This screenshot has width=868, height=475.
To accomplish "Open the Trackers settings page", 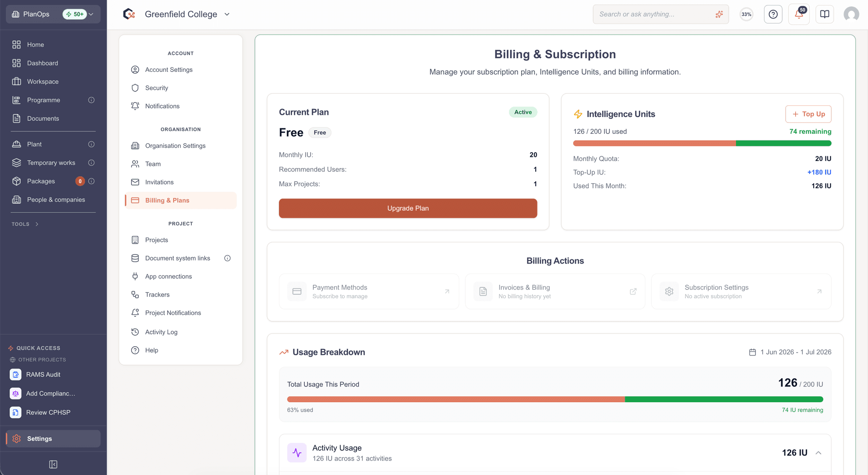I will (x=181, y=294).
